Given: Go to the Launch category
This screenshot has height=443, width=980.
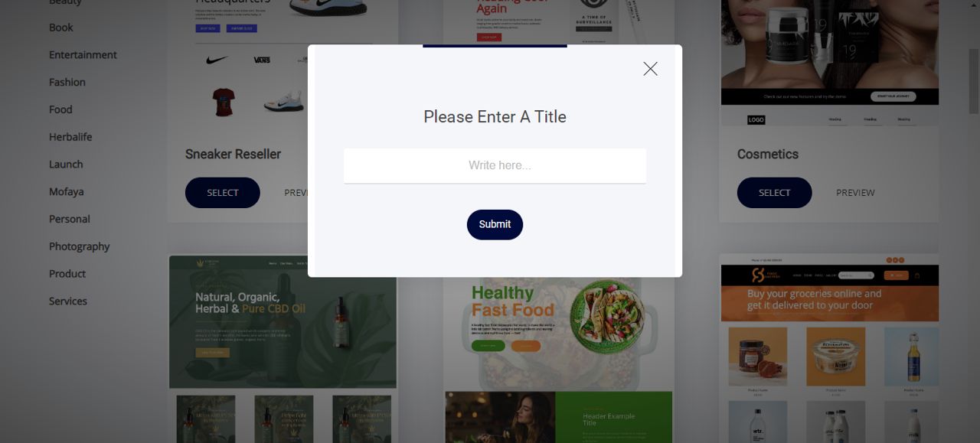Looking at the screenshot, I should [66, 164].
